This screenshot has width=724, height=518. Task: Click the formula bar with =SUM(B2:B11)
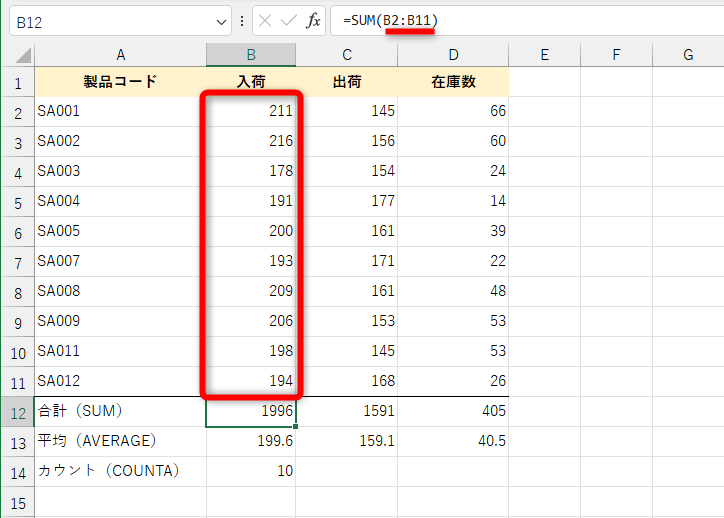527,21
